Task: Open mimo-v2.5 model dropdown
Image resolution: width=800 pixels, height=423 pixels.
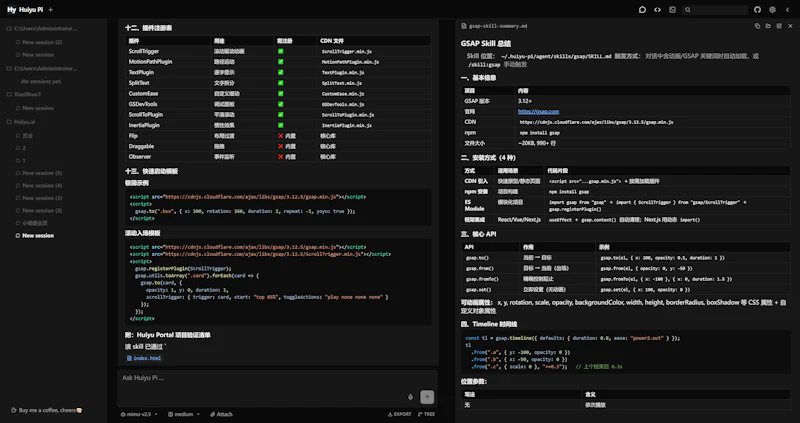Action: tap(139, 414)
